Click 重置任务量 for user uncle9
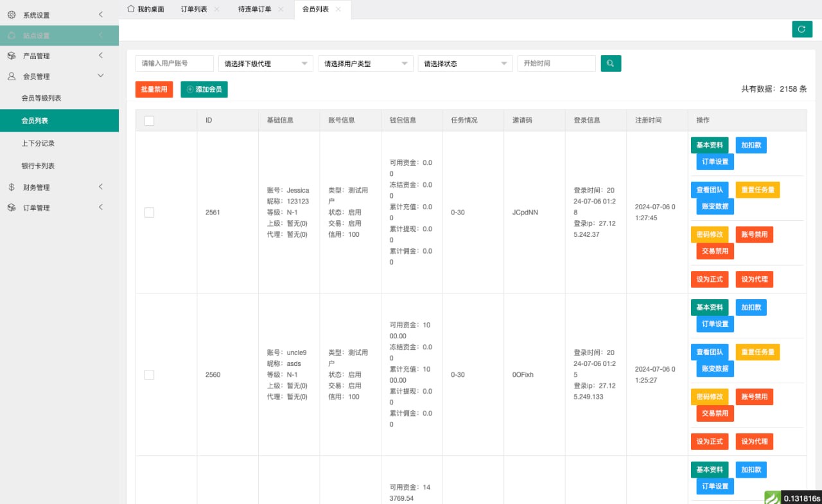The width and height of the screenshot is (822, 504). click(x=758, y=352)
